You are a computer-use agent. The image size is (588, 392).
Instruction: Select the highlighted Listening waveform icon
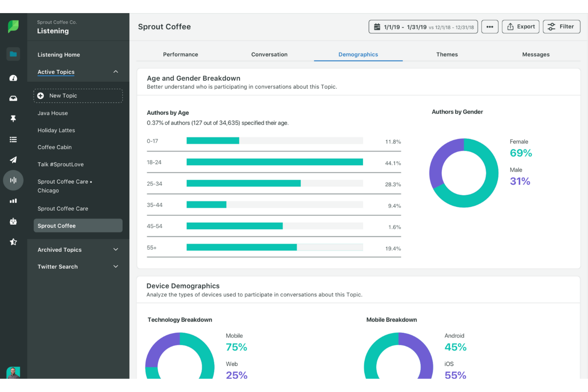(x=13, y=180)
